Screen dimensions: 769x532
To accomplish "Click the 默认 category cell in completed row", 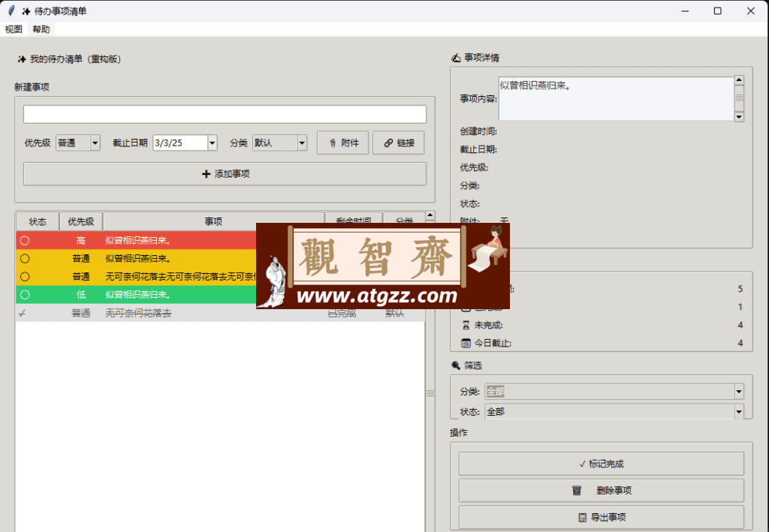I will tap(395, 313).
